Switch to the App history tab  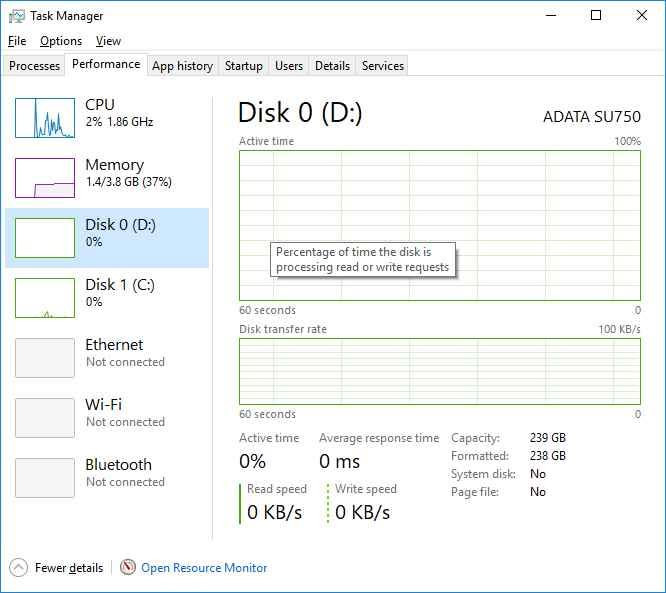183,66
